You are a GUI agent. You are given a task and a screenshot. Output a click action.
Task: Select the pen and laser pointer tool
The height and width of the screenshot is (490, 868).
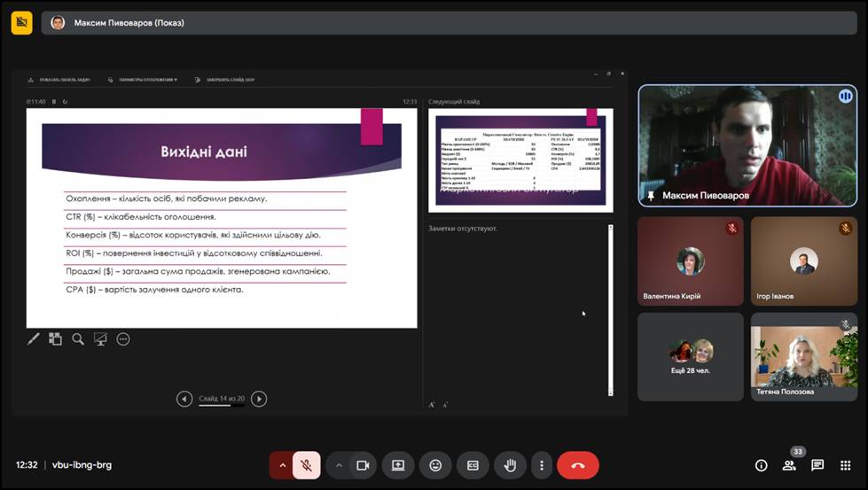coord(34,338)
